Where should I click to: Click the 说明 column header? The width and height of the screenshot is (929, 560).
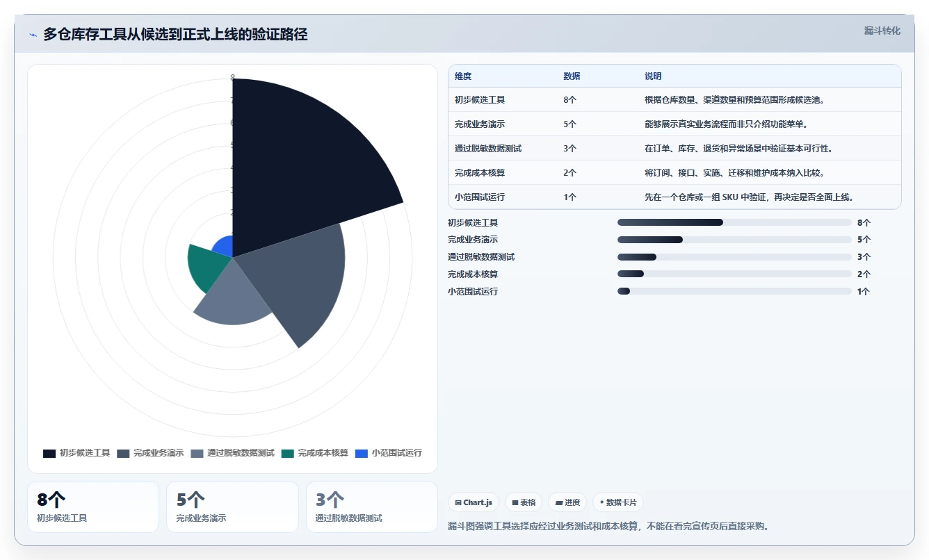tap(653, 76)
